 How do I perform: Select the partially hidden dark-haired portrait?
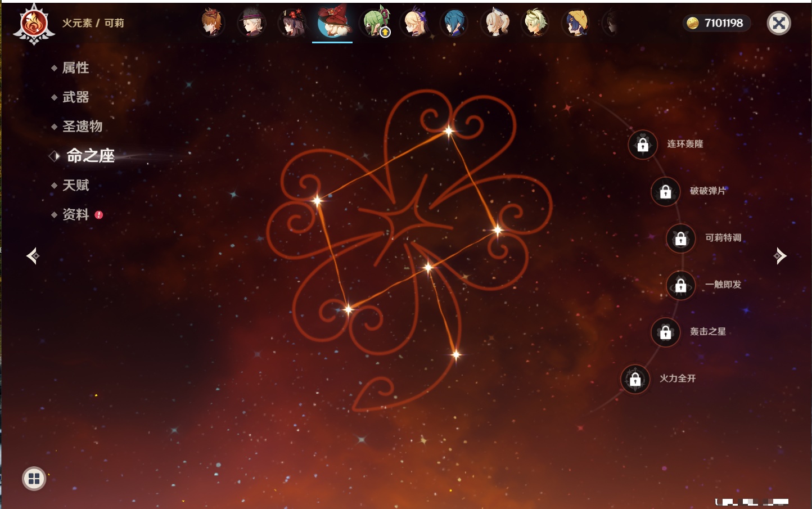pos(611,23)
